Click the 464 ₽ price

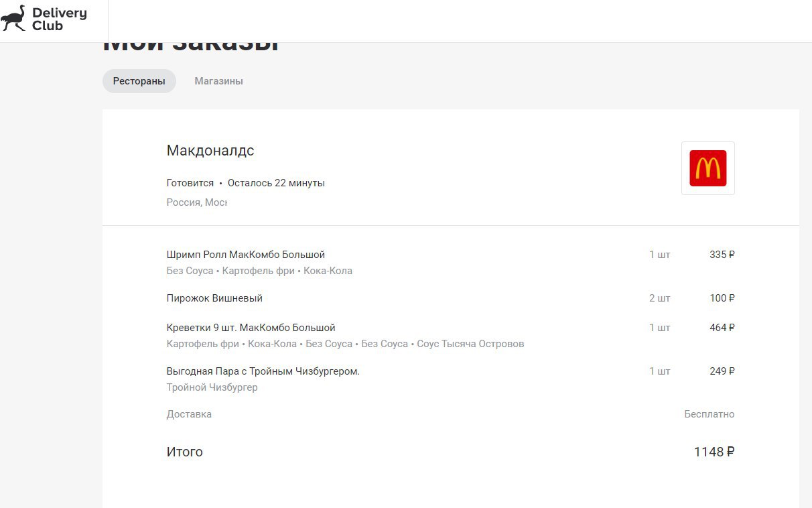pyautogui.click(x=722, y=328)
